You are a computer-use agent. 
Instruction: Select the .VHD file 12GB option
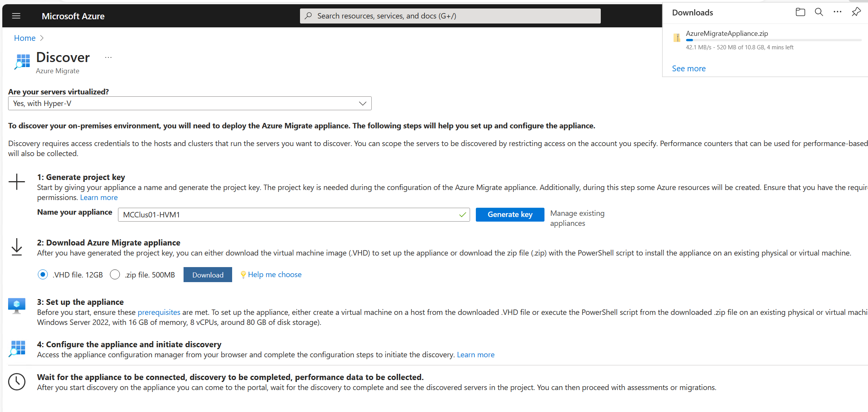(x=43, y=274)
